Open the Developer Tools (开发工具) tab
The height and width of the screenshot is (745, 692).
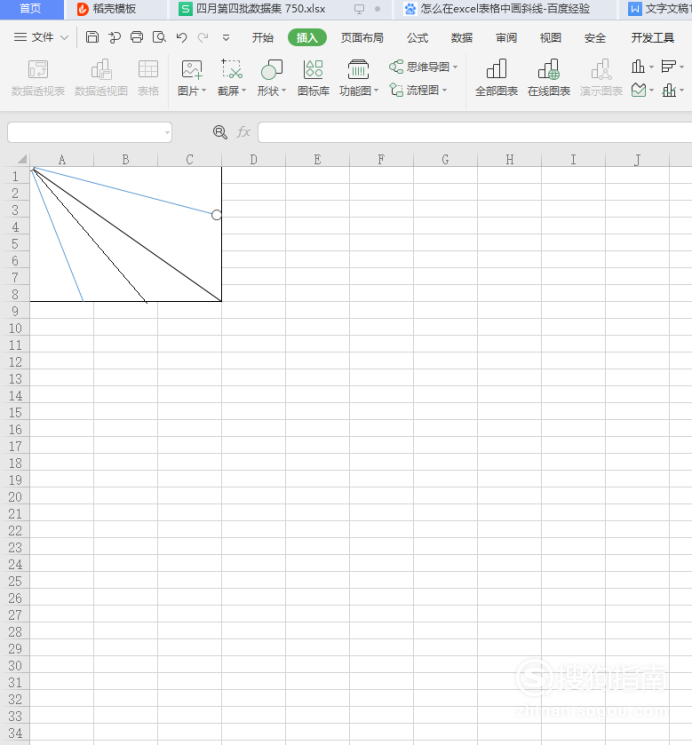(652, 38)
